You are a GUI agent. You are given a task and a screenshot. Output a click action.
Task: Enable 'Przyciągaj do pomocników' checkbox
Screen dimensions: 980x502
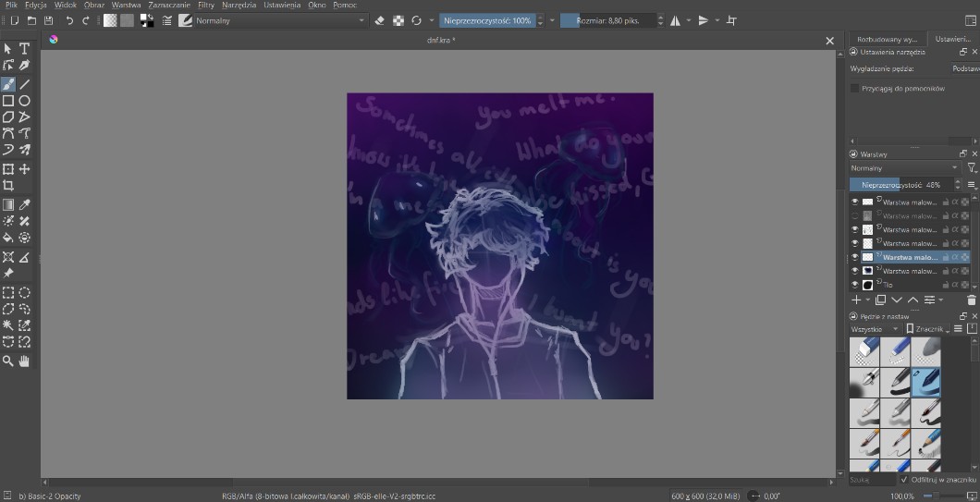coord(855,88)
